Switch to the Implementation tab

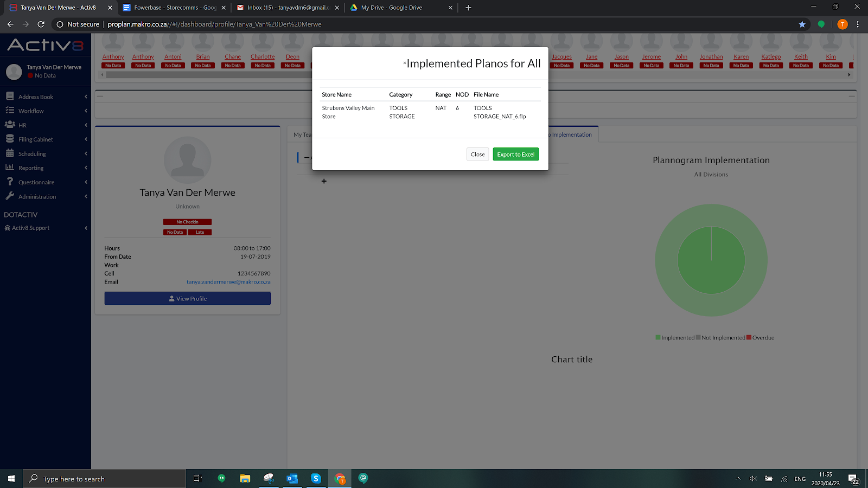(x=571, y=134)
